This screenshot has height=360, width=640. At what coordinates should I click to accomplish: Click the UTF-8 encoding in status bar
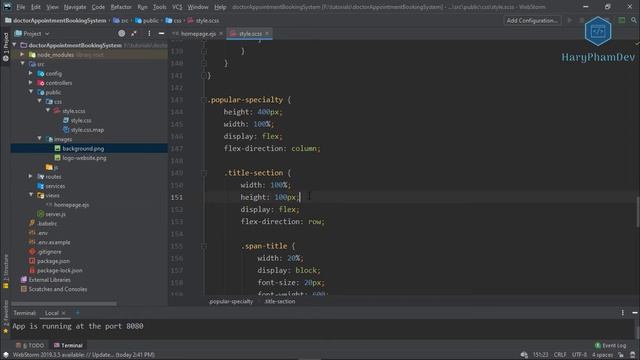pos(579,355)
